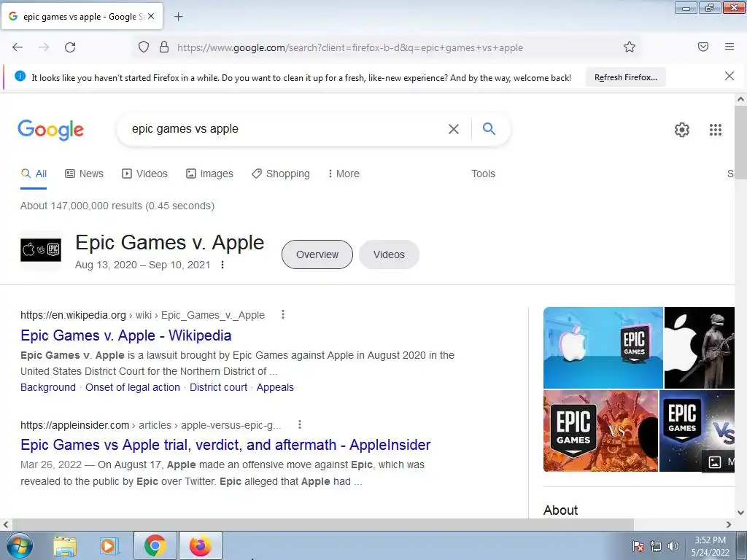This screenshot has width=747, height=560.
Task: Click the horizontal scrollbar right arrow
Action: [729, 524]
